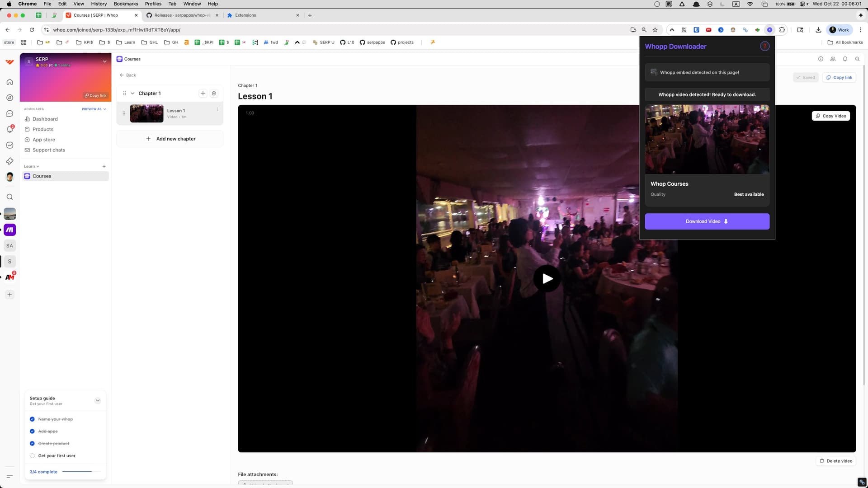The width and height of the screenshot is (868, 488).
Task: Open the notifications bell with badge 2
Action: tap(9, 129)
